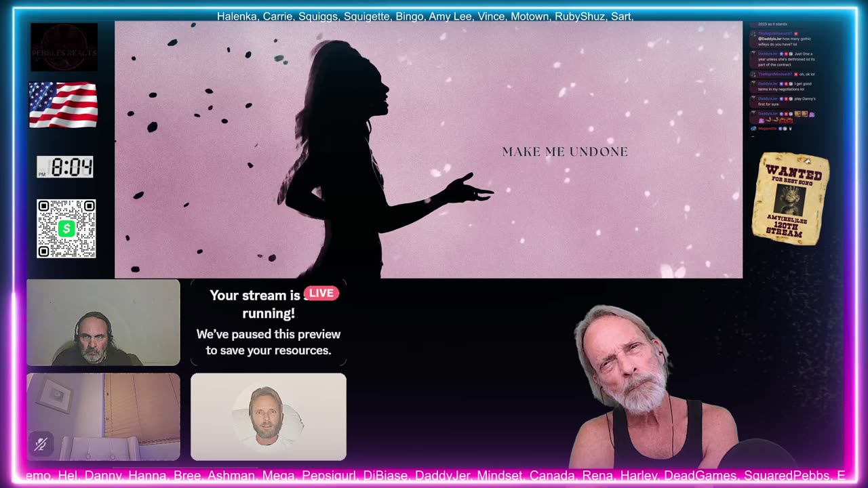Click the Pebbles Reacts logo
868x488 pixels.
click(64, 47)
